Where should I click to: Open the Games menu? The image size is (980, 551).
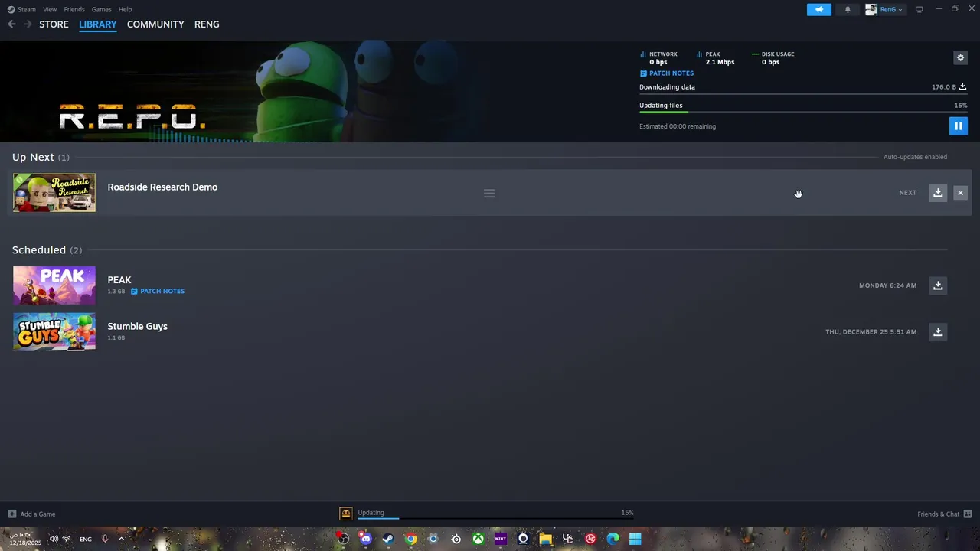click(101, 9)
